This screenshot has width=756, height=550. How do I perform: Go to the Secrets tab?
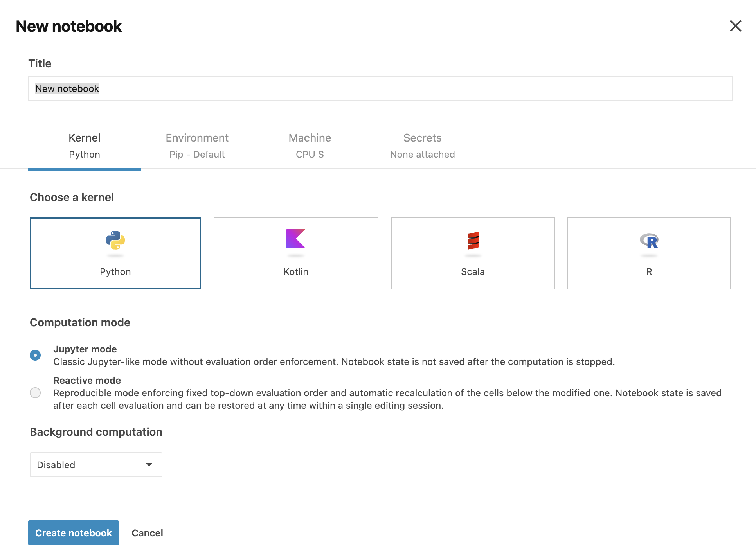tap(422, 146)
